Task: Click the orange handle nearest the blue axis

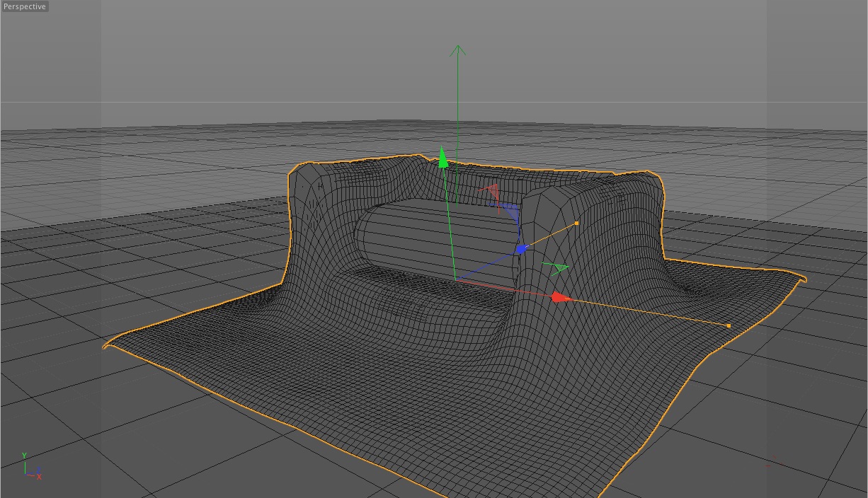Action: 576,224
